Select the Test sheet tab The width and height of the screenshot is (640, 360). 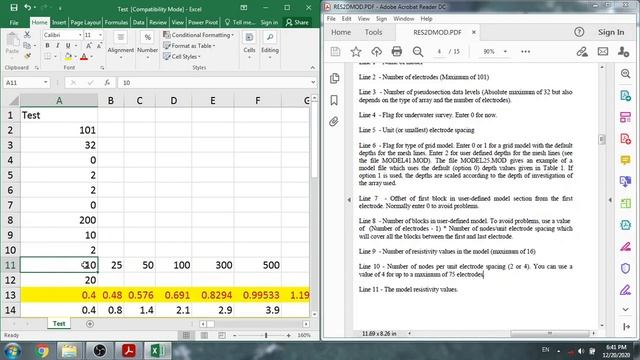[59, 323]
